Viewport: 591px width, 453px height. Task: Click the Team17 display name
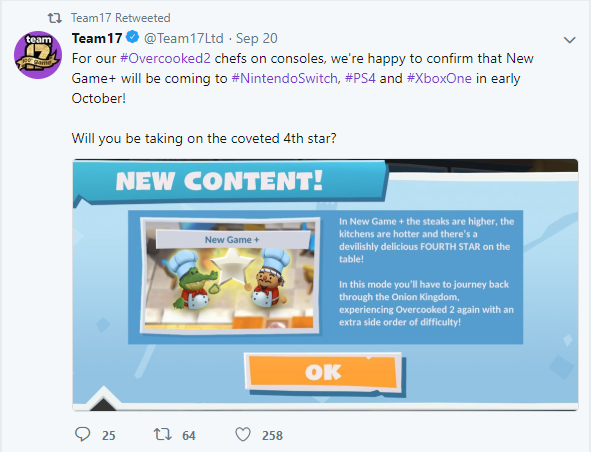[x=97, y=38]
